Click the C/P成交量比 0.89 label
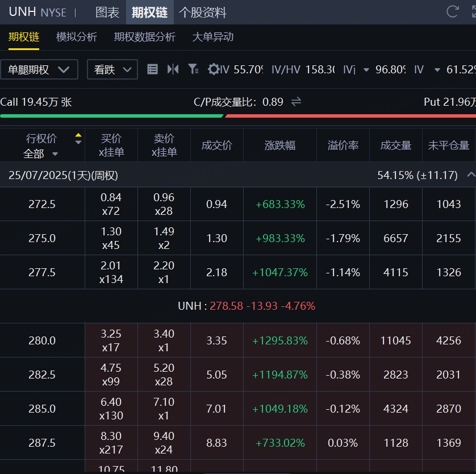The image size is (476, 474). (x=239, y=102)
